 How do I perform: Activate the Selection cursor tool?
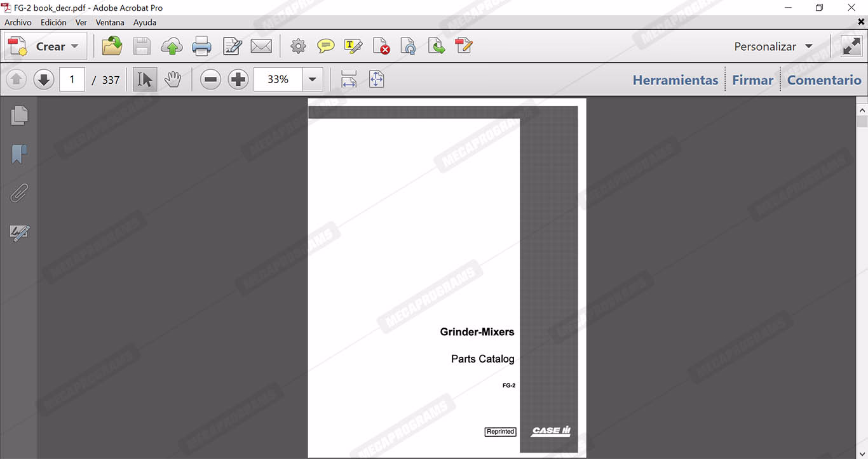145,79
